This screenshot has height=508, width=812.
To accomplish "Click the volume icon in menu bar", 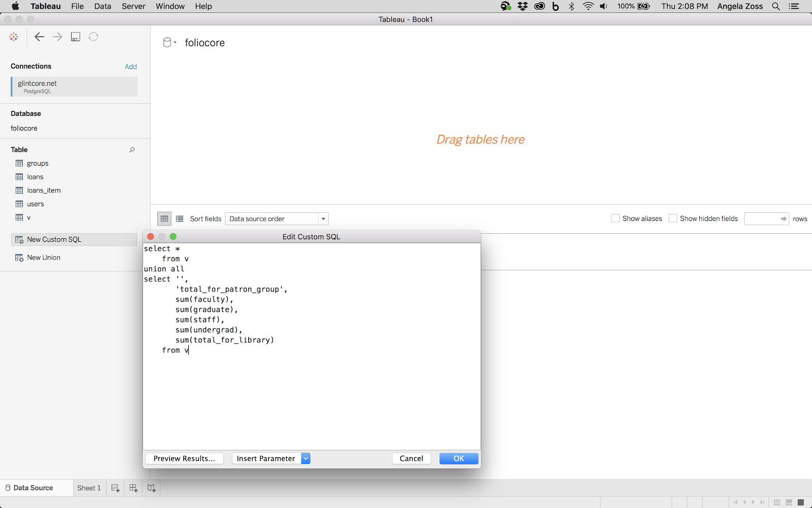I will coord(603,6).
